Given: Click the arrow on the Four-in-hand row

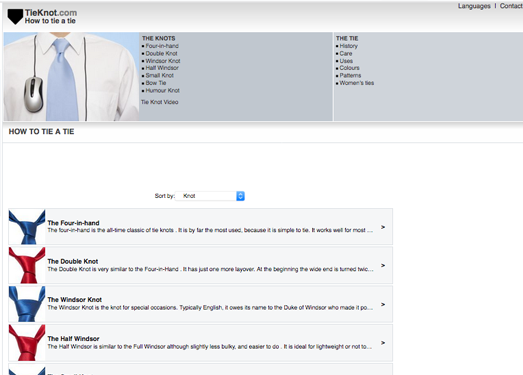Looking at the screenshot, I should click(x=383, y=227).
